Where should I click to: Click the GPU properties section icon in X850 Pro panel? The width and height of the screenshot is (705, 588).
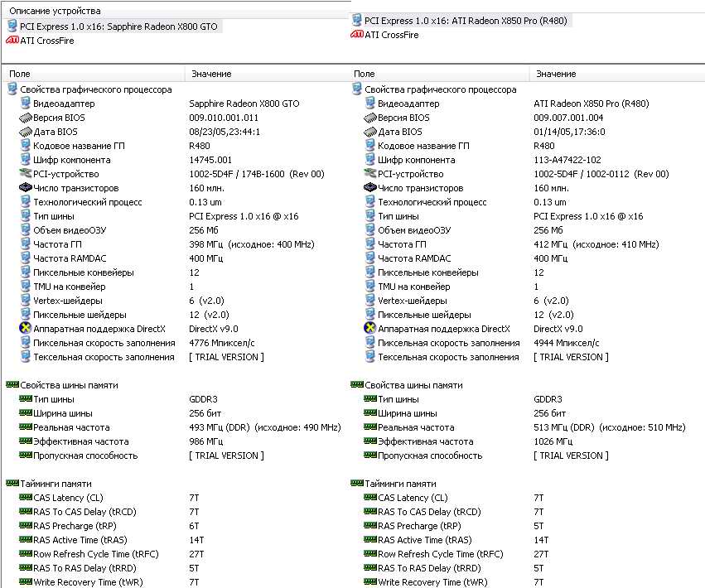click(356, 89)
